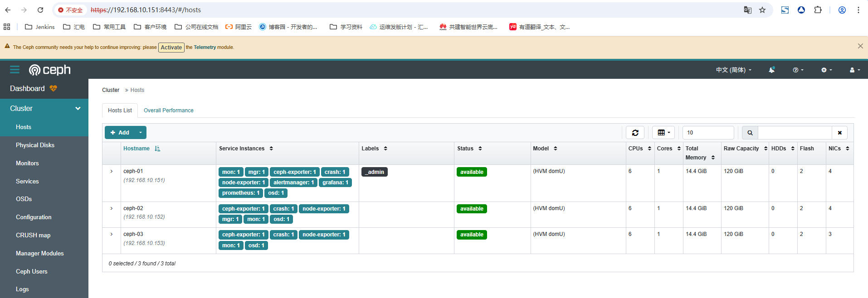Click the Cluster breadcrumb
Screen dimensions: 868x298
click(x=111, y=90)
